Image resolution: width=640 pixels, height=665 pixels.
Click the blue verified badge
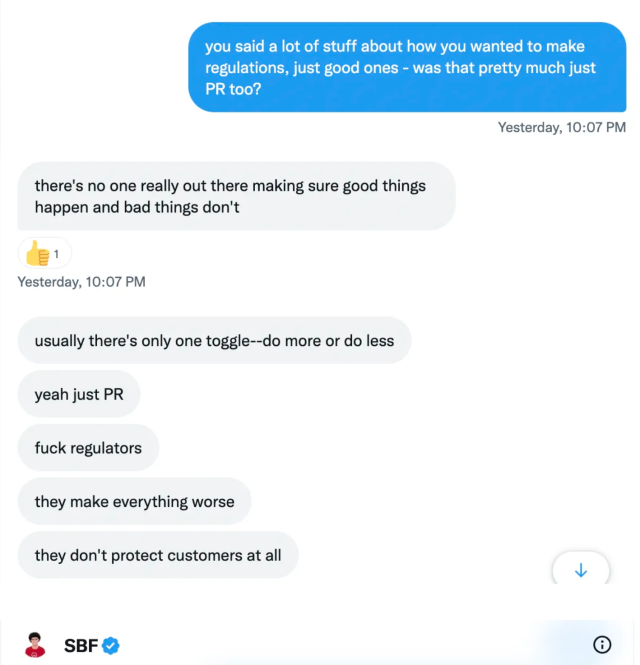(111, 645)
